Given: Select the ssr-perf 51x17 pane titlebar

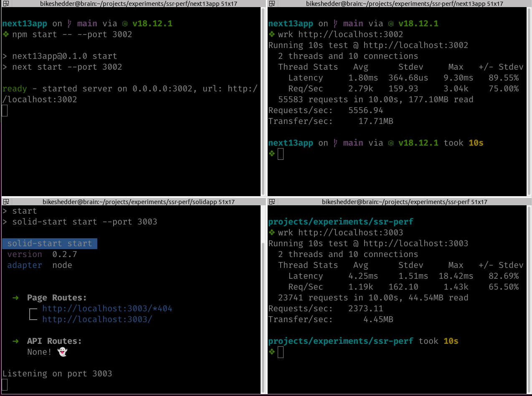Looking at the screenshot, I should click(x=400, y=202).
